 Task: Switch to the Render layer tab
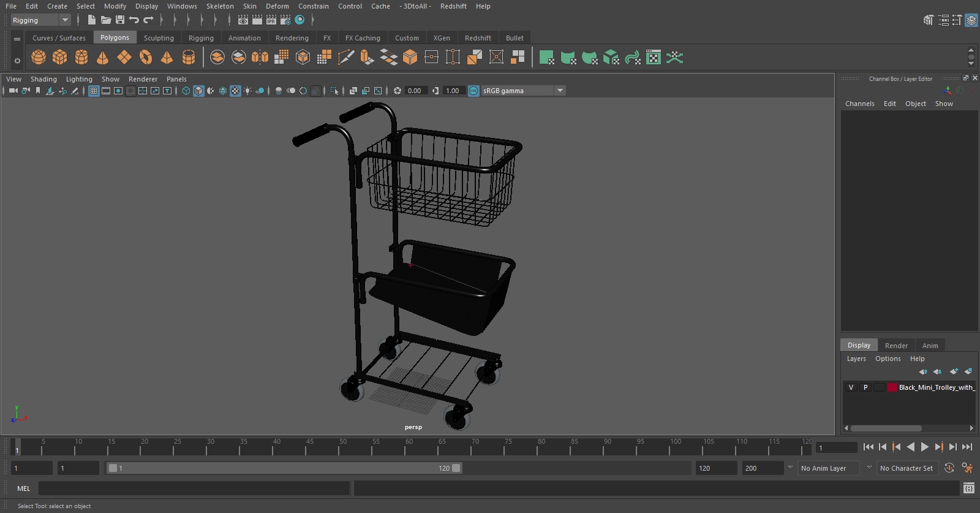[896, 346]
